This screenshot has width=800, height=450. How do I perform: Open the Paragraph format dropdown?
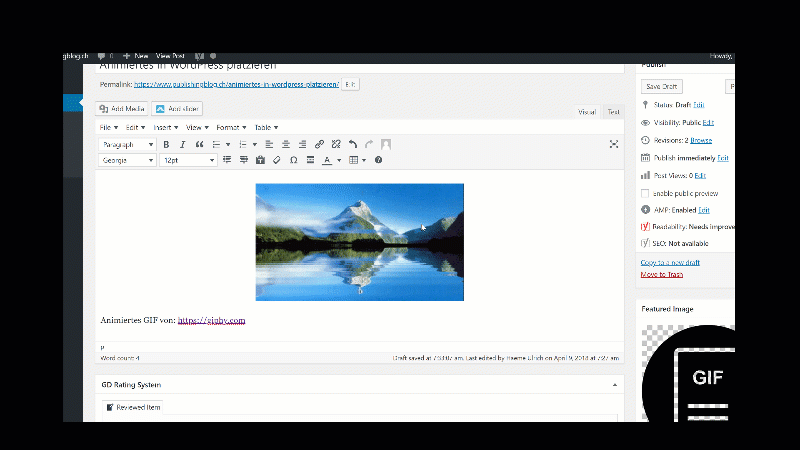coord(127,144)
